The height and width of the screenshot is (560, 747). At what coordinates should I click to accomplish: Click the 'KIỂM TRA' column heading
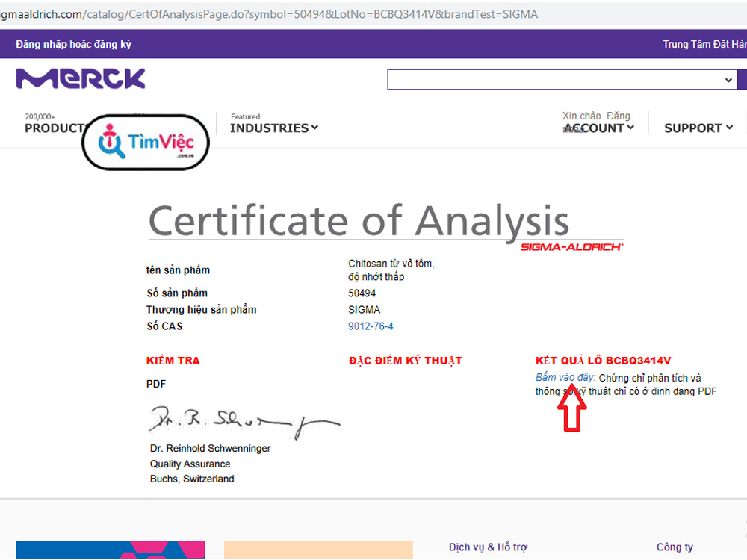click(173, 361)
